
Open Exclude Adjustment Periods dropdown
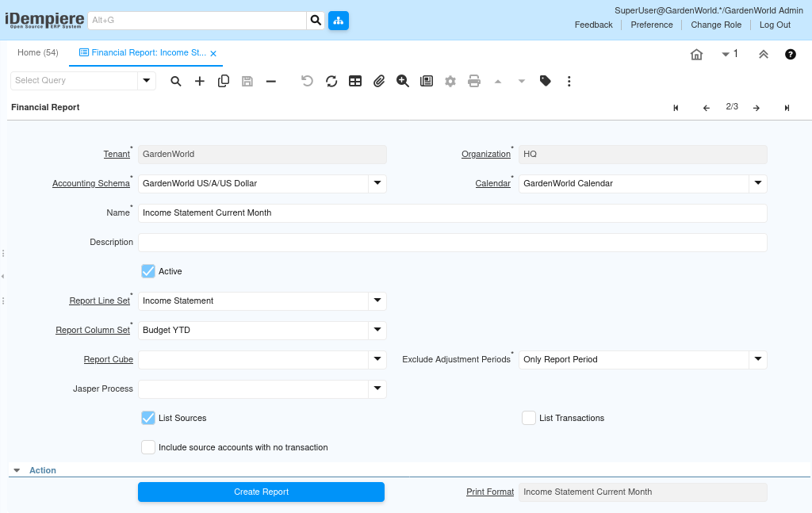coord(758,359)
